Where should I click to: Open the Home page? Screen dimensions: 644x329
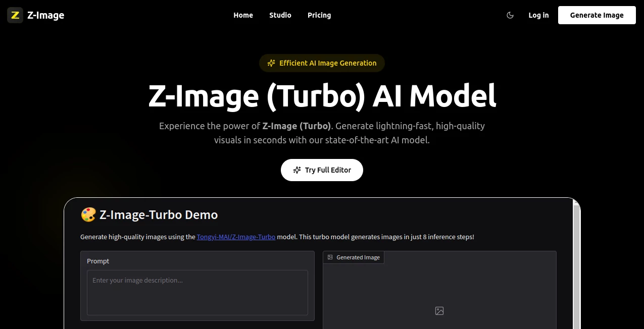click(243, 15)
